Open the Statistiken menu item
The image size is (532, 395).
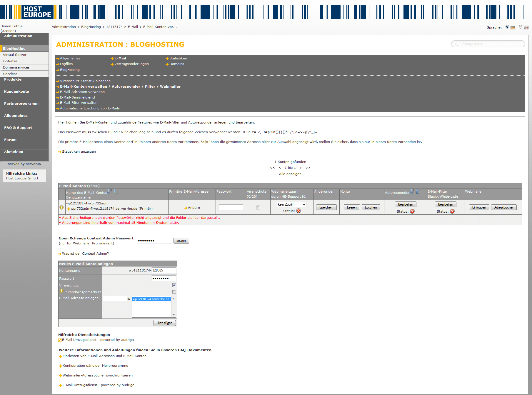[x=178, y=58]
